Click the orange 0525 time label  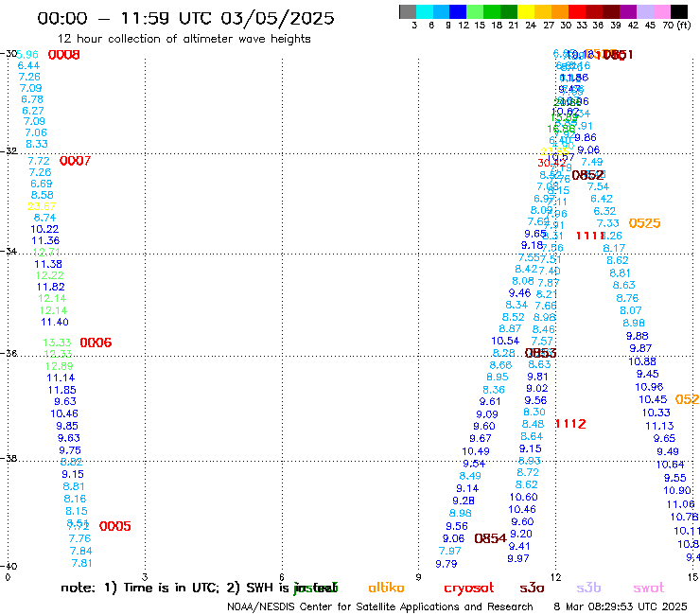644,223
